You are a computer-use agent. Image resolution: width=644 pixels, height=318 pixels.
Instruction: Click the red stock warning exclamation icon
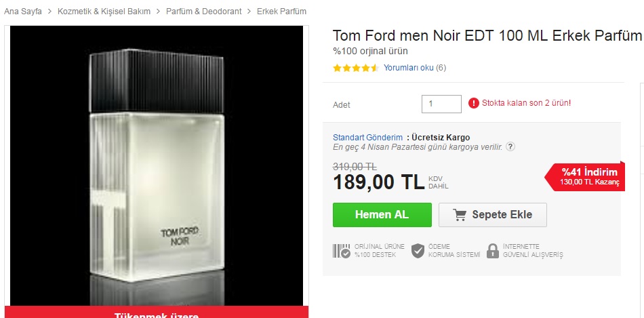click(474, 103)
